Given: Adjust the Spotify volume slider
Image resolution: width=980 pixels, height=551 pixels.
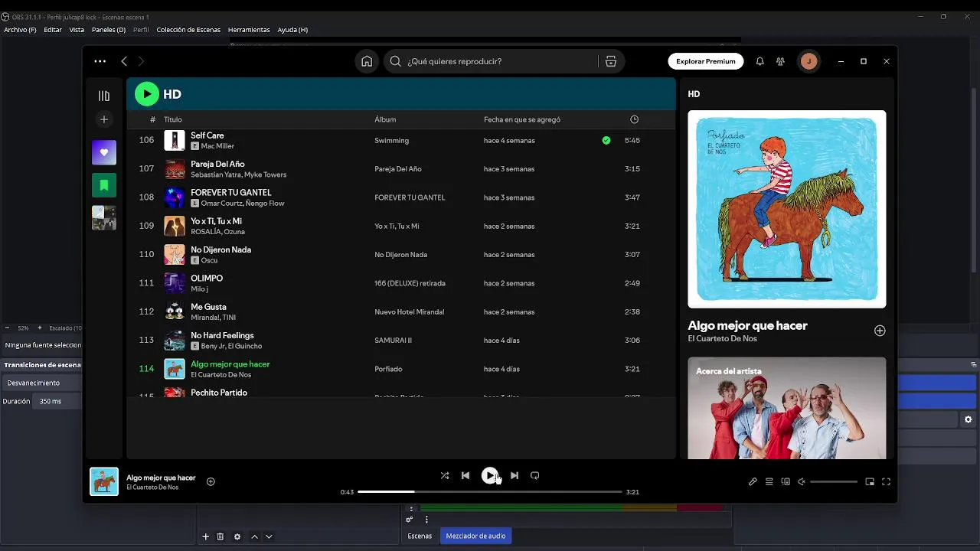Looking at the screenshot, I should tap(834, 482).
